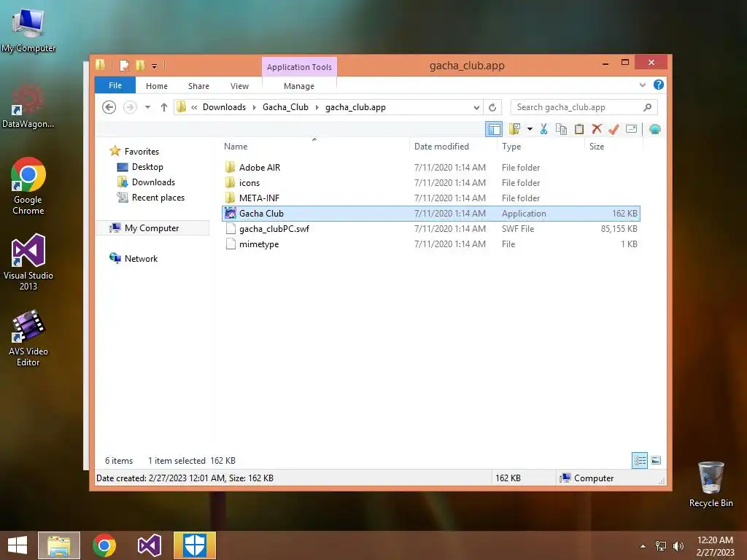
Task: Switch to Details view button
Action: click(x=639, y=461)
